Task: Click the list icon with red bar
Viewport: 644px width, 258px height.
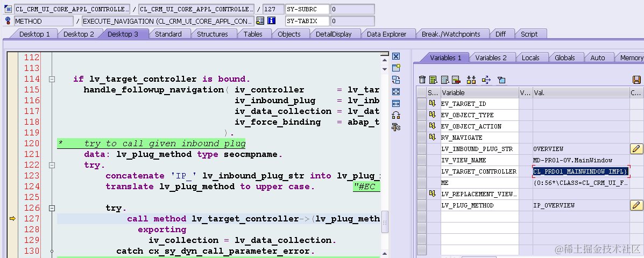Action: pos(456,80)
